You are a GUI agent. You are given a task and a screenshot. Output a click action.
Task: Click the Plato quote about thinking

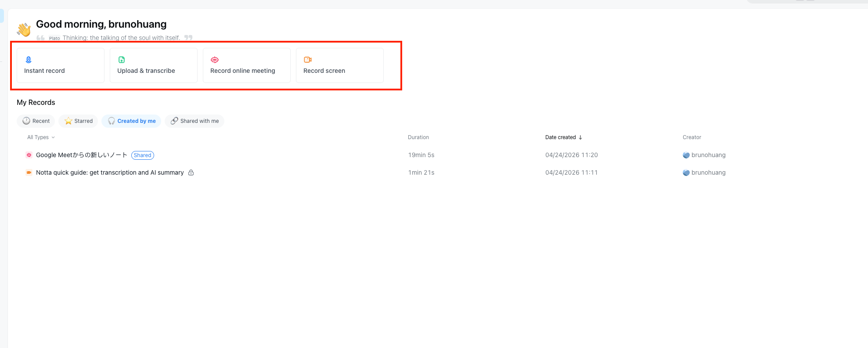[x=122, y=38]
